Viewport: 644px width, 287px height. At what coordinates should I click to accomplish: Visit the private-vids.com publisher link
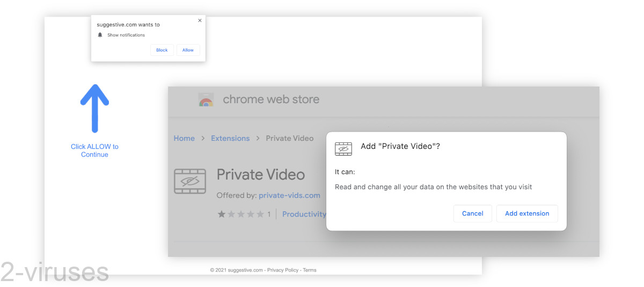point(289,196)
